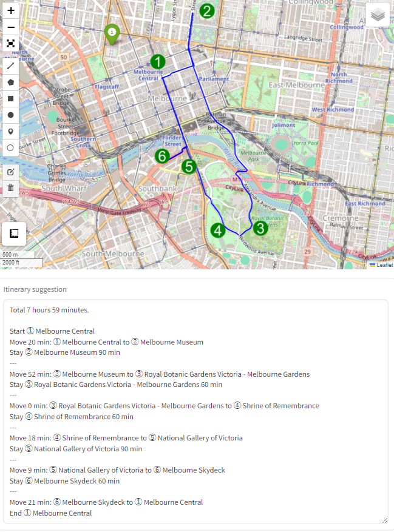
Task: Click stop marker 4 on the map
Action: coord(218,231)
